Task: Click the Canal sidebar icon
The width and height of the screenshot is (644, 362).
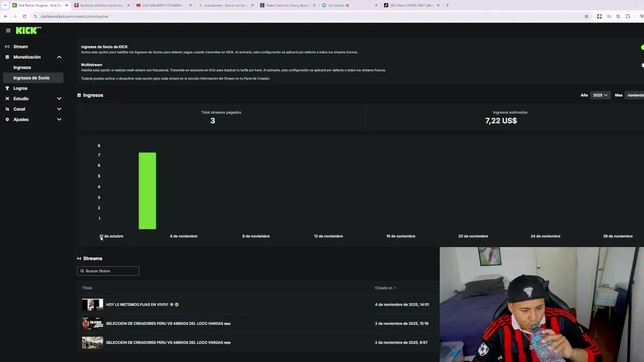Action: pyautogui.click(x=7, y=109)
